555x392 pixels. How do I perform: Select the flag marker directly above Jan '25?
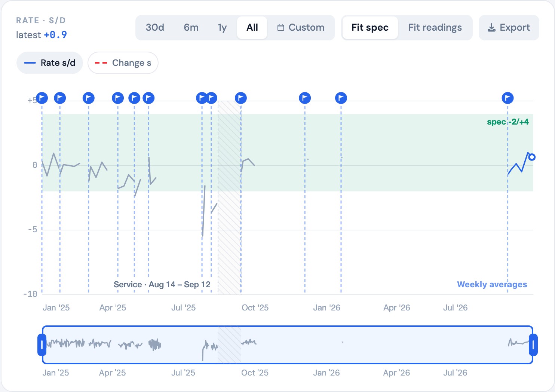pos(60,98)
